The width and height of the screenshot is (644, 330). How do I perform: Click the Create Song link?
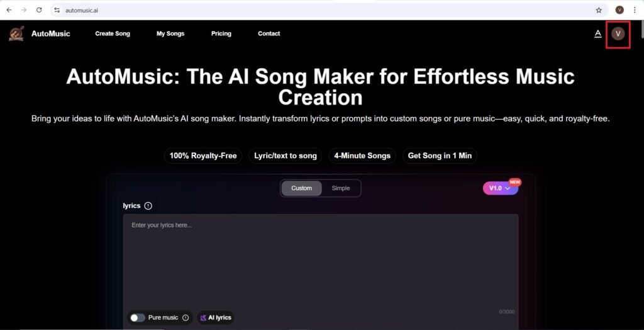pyautogui.click(x=113, y=34)
